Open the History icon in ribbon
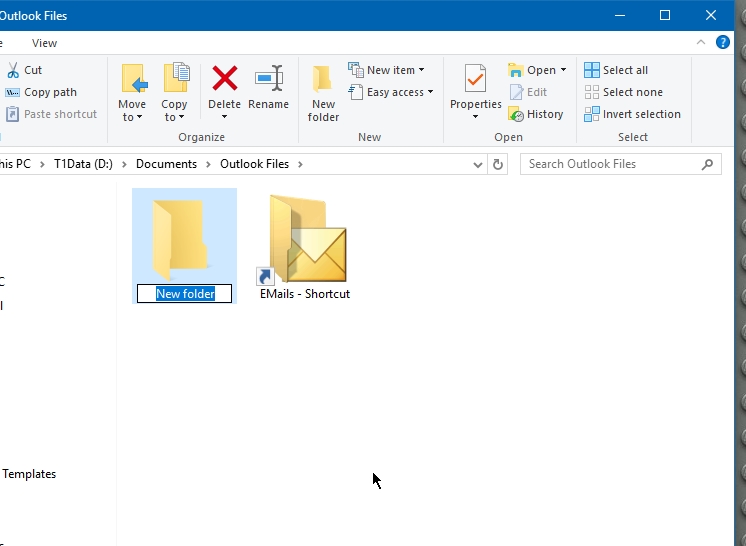 (x=517, y=114)
